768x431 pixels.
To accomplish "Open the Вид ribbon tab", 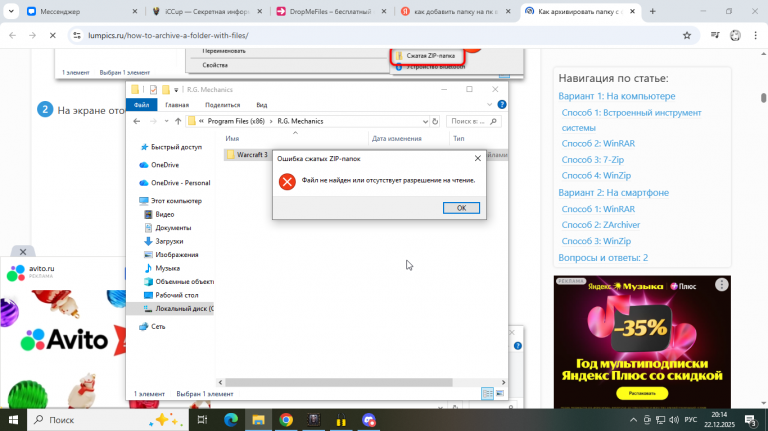I will click(x=262, y=105).
